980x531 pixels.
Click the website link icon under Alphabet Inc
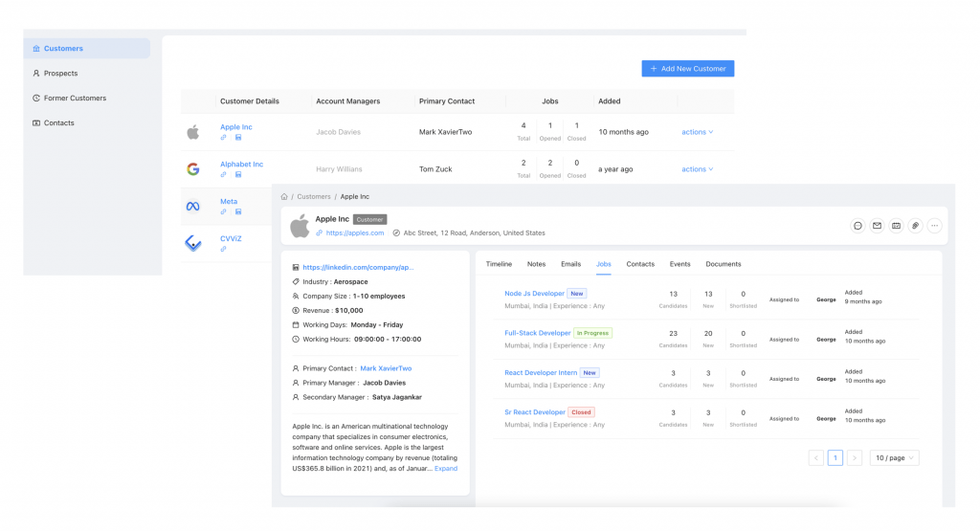223,175
